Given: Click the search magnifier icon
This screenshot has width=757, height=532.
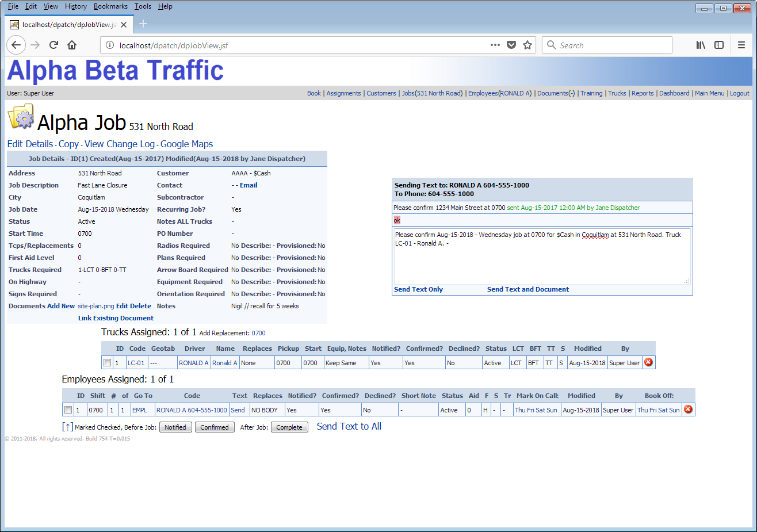Looking at the screenshot, I should [x=552, y=45].
